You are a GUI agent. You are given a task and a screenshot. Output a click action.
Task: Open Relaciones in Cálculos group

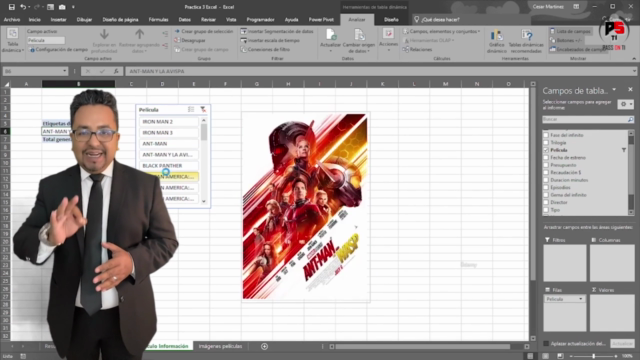[x=417, y=49]
